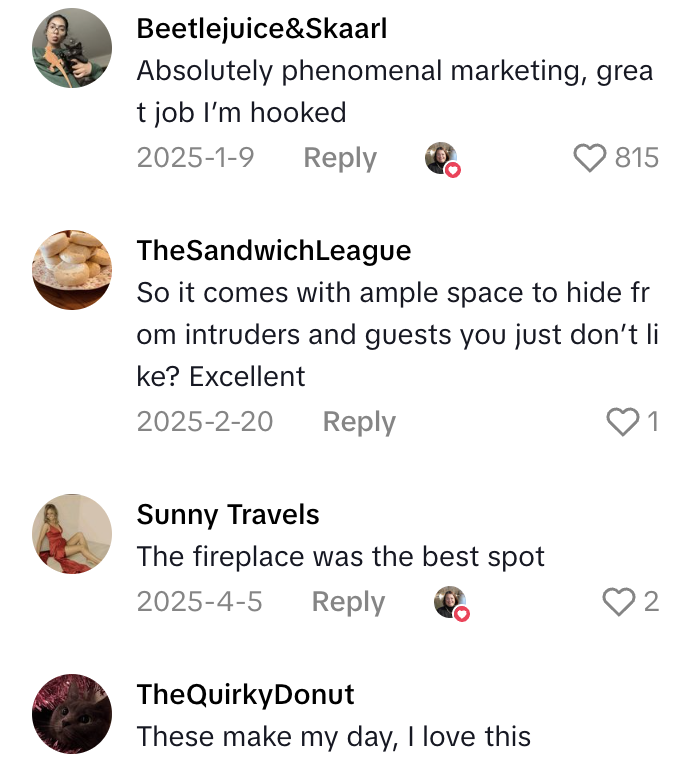This screenshot has height=764, width=700.
Task: Open Sunny Travels profile picture
Action: [72, 534]
